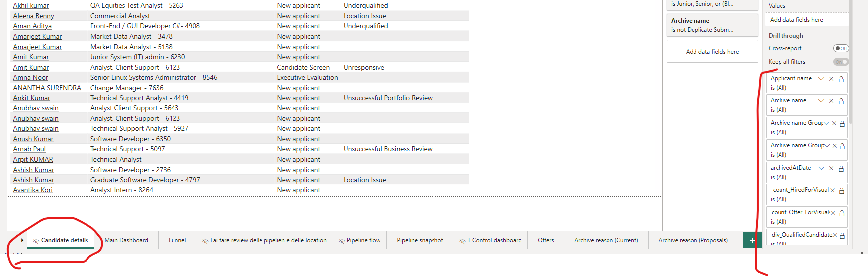The height and width of the screenshot is (276, 868).
Task: Lock first Archive name Group filter
Action: (x=842, y=123)
